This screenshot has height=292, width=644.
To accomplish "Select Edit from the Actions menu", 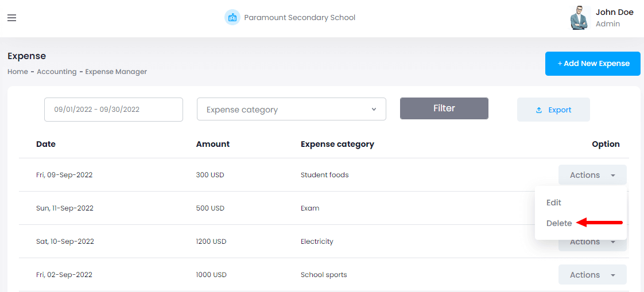I will click(x=554, y=203).
